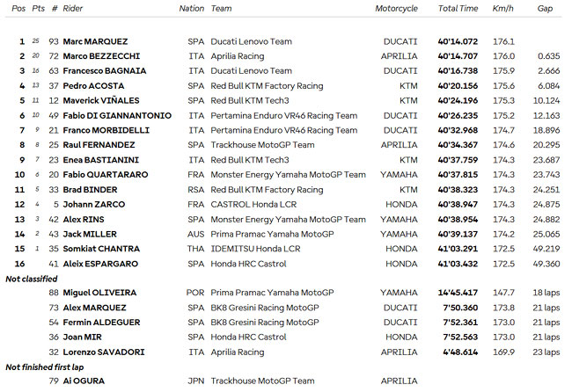Click Francesco BAGNAIA's name
The width and height of the screenshot is (572, 392).
point(105,70)
